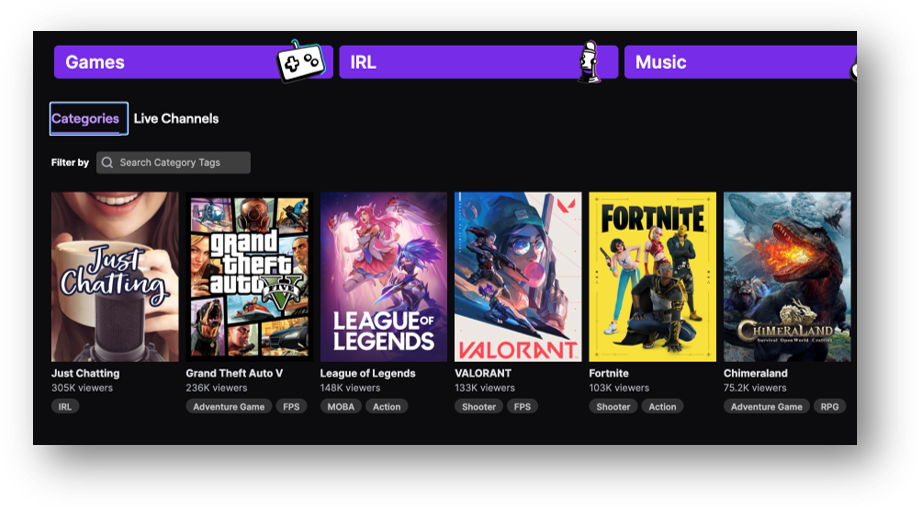Select the Action tag under Fortnite

pos(662,406)
